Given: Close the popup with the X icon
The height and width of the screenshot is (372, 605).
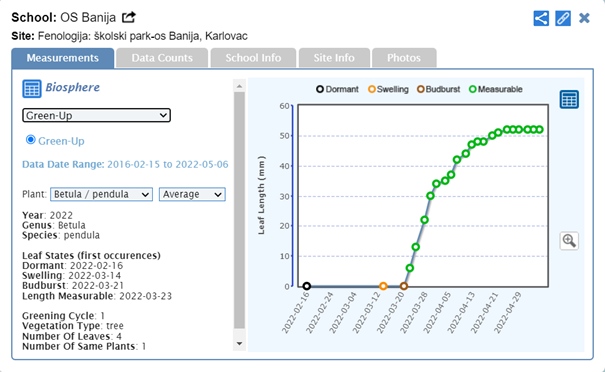Looking at the screenshot, I should pos(584,18).
